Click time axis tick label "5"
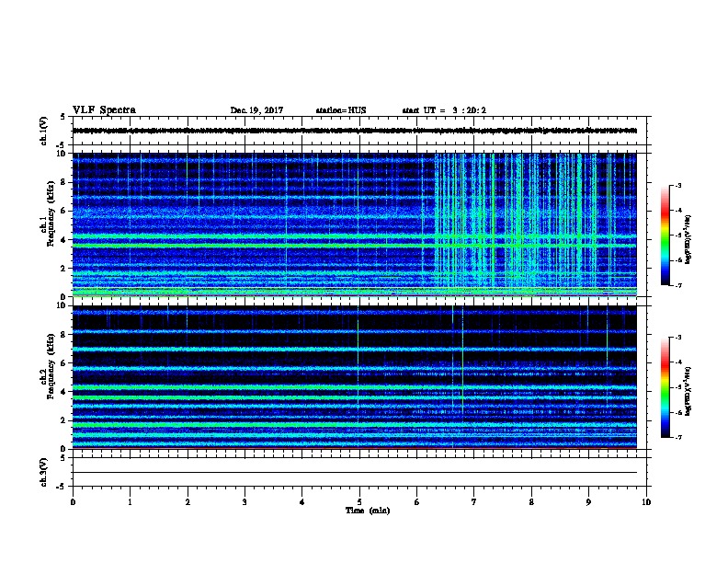The image size is (728, 563). click(359, 501)
